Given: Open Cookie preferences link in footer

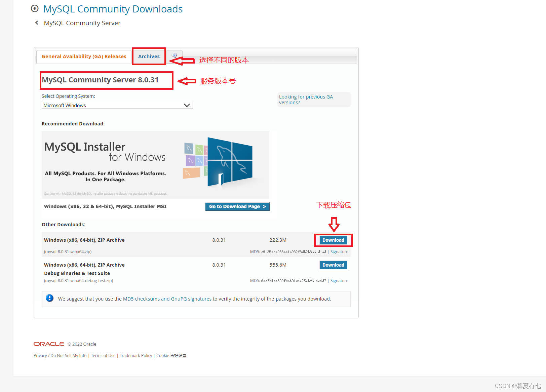Looking at the screenshot, I should pos(171,356).
